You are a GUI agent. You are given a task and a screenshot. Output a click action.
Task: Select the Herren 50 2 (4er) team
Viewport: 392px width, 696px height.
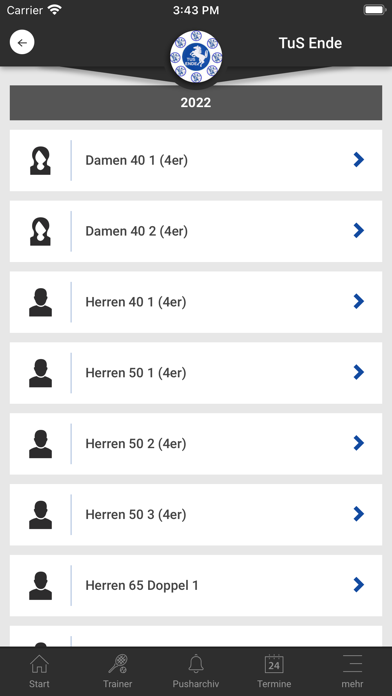pos(196,444)
